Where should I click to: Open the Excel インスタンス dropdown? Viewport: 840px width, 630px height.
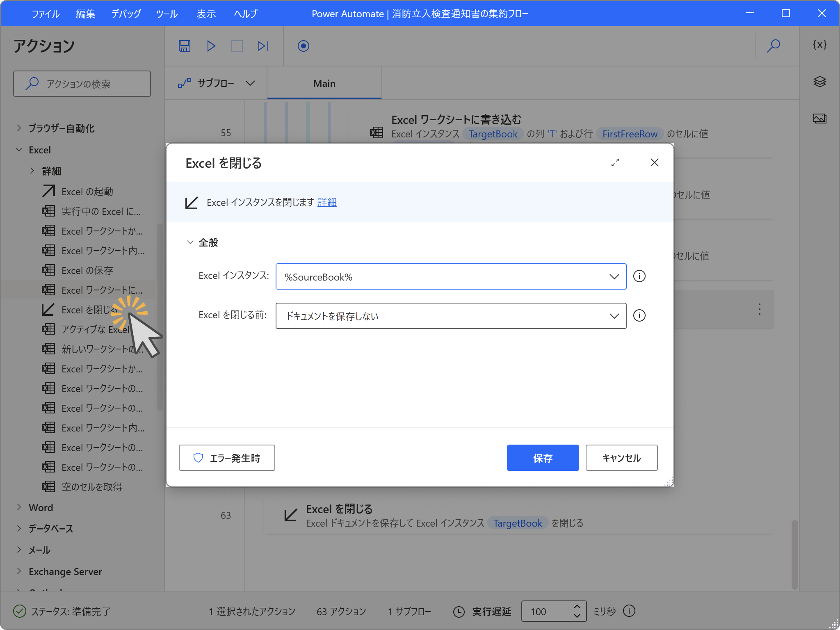pyautogui.click(x=614, y=276)
